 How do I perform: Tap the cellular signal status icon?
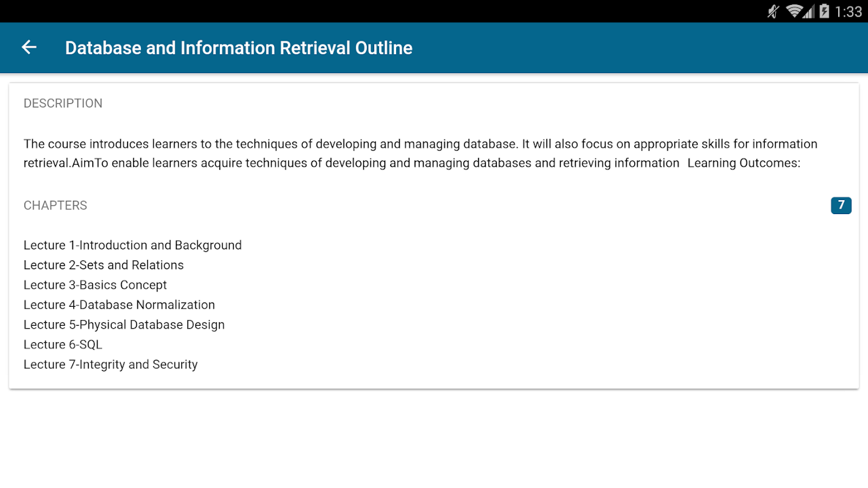pyautogui.click(x=808, y=11)
